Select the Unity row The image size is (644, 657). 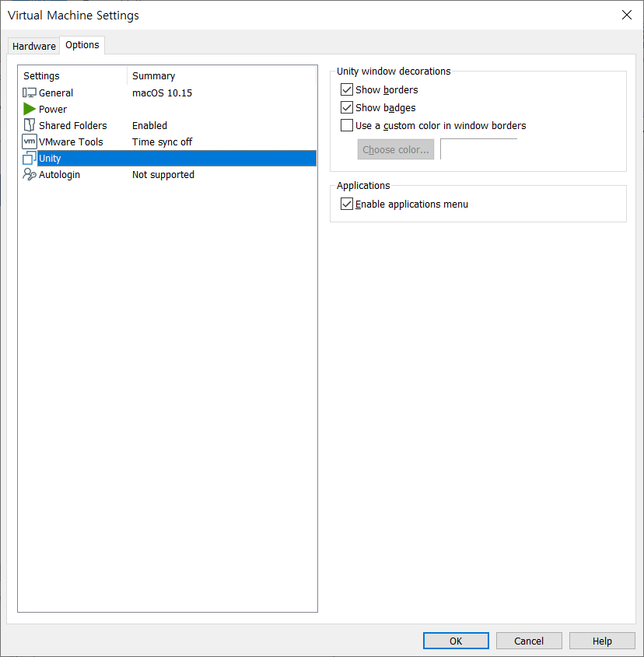[168, 158]
